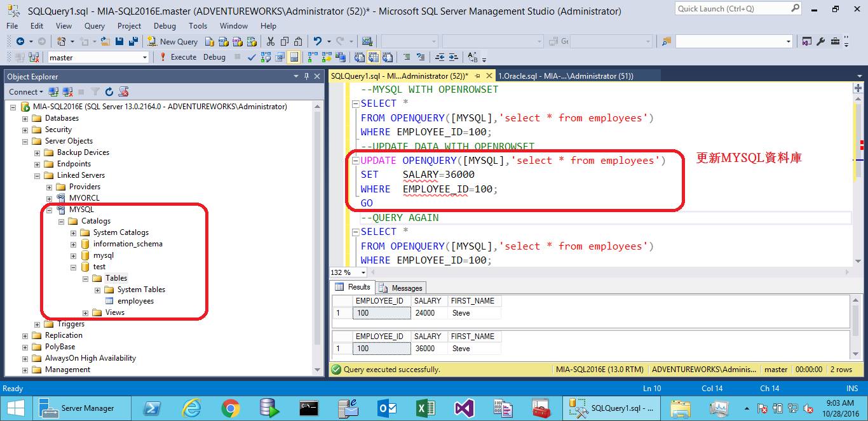This screenshot has width=868, height=421.
Task: Click the Specify Values for Template Parameters icon
Action: (472, 57)
